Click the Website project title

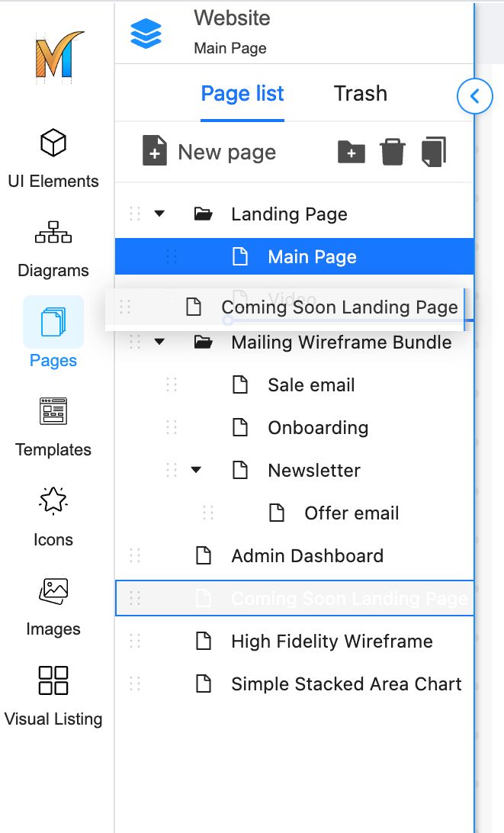[x=232, y=18]
